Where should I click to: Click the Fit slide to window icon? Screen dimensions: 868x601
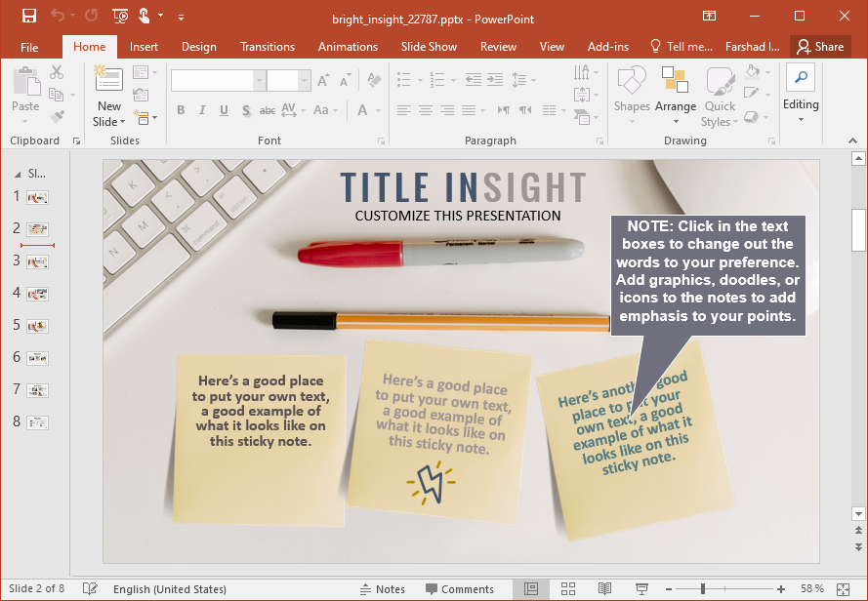843,589
